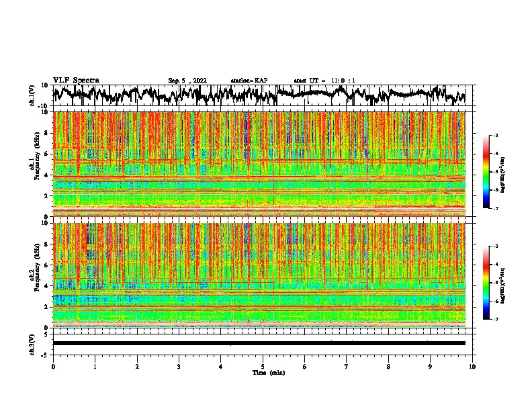The image size is (532, 411).
Task: Click the ch.2 log(PSD) color bar title
Action: point(503,285)
